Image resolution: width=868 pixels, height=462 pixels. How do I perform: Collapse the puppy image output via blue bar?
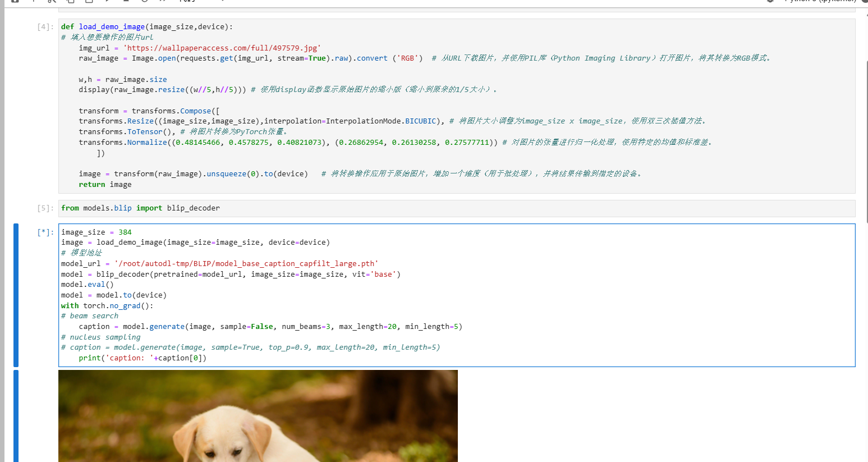click(16, 416)
